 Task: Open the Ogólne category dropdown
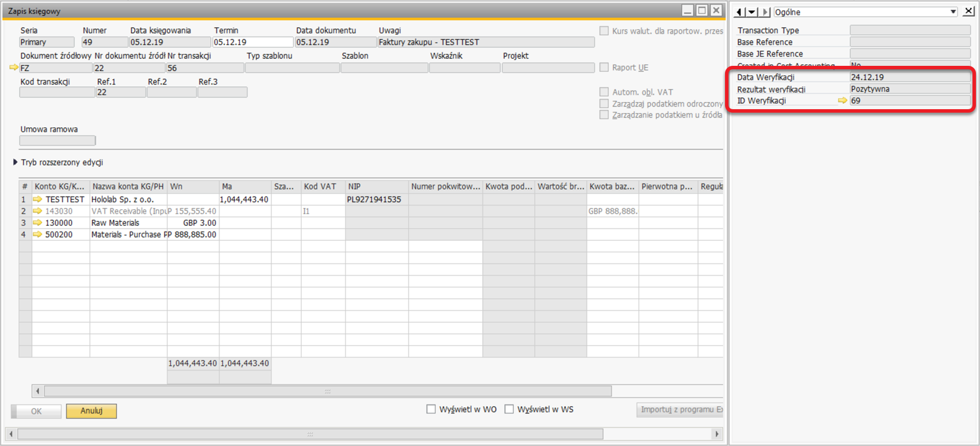[x=953, y=12]
